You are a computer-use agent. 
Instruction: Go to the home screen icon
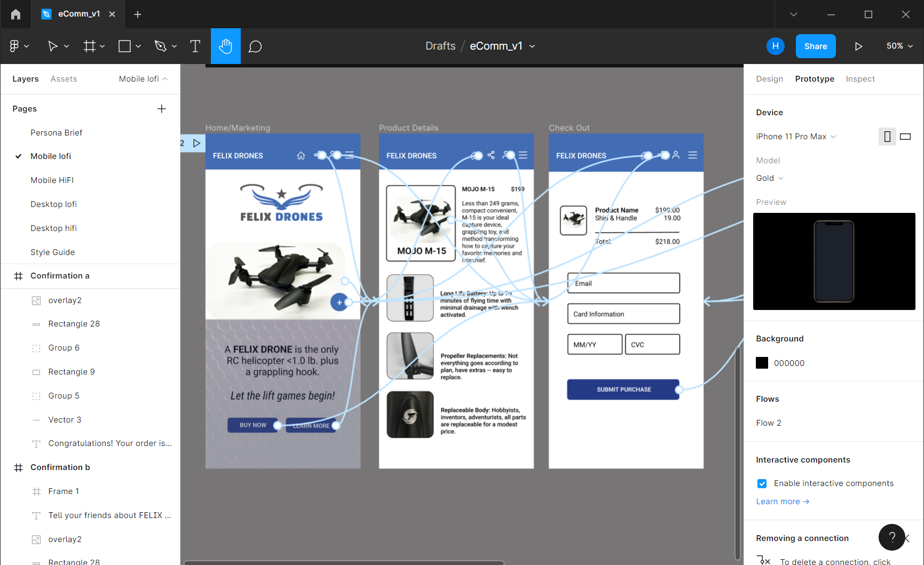click(x=15, y=14)
